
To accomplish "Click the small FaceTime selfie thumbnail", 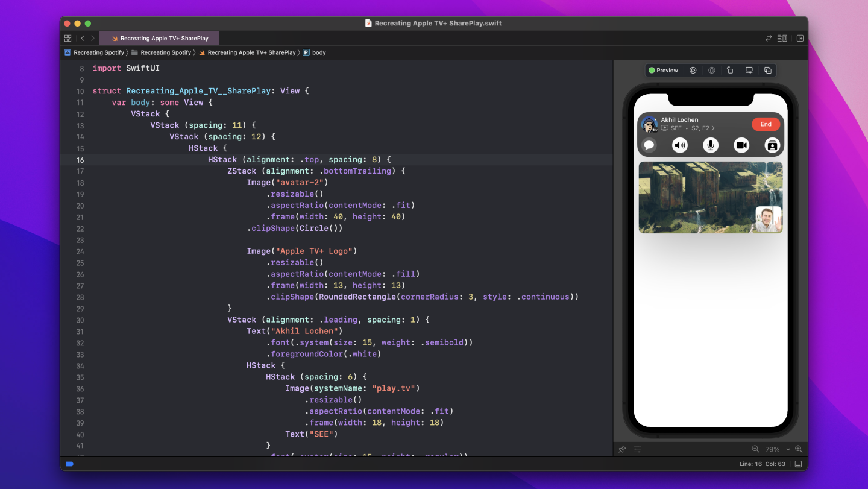I will tap(769, 219).
